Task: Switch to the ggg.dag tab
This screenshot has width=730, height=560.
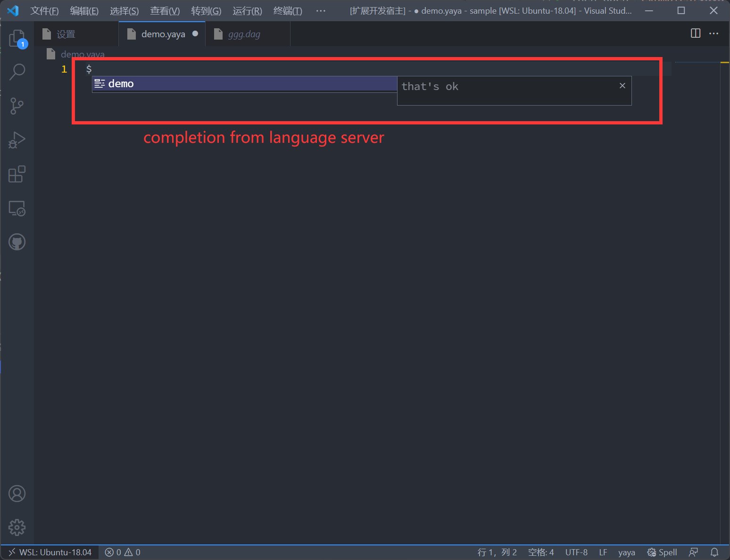Action: (x=248, y=34)
